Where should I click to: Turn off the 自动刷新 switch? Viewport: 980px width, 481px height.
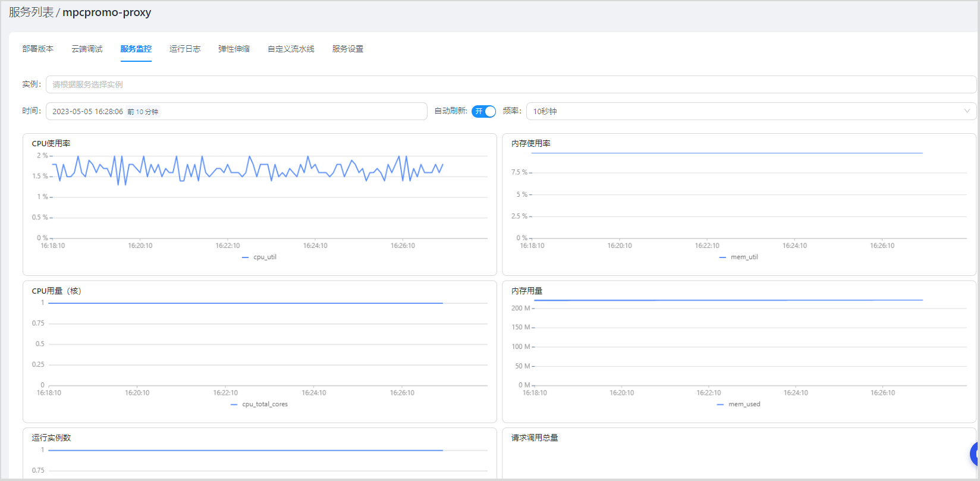coord(483,111)
